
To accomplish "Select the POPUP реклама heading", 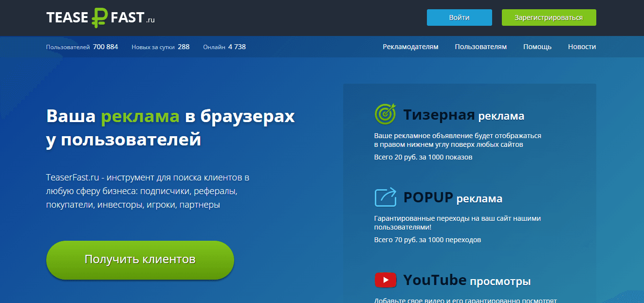I will (453, 198).
